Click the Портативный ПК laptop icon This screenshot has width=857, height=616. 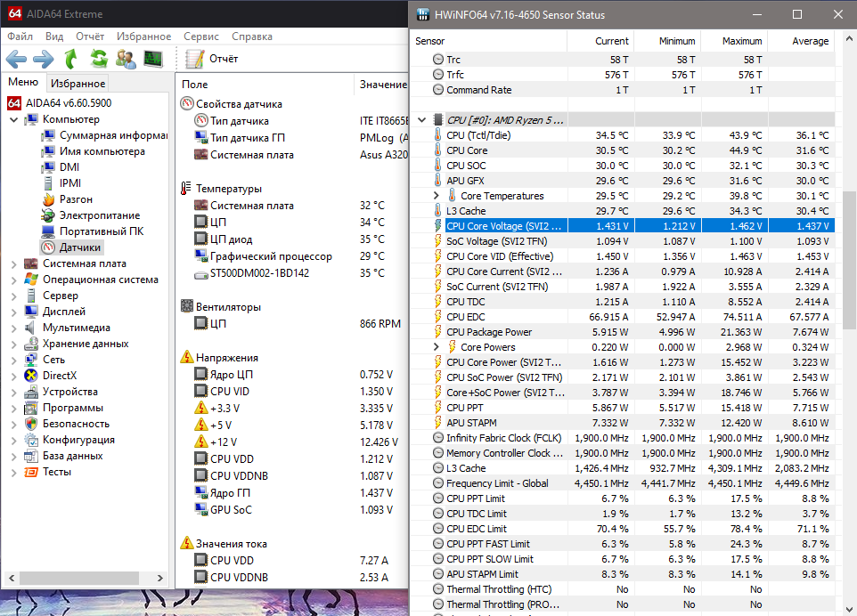tap(48, 231)
